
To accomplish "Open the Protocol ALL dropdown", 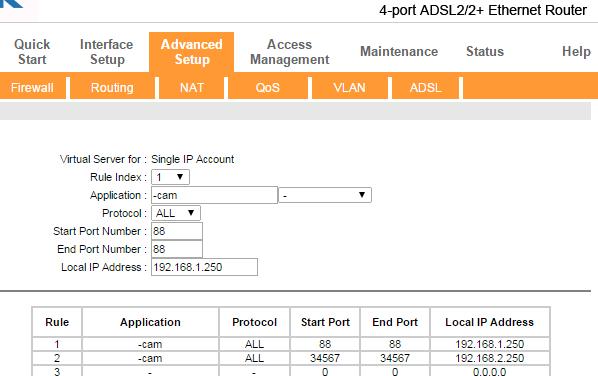I will 176,213.
